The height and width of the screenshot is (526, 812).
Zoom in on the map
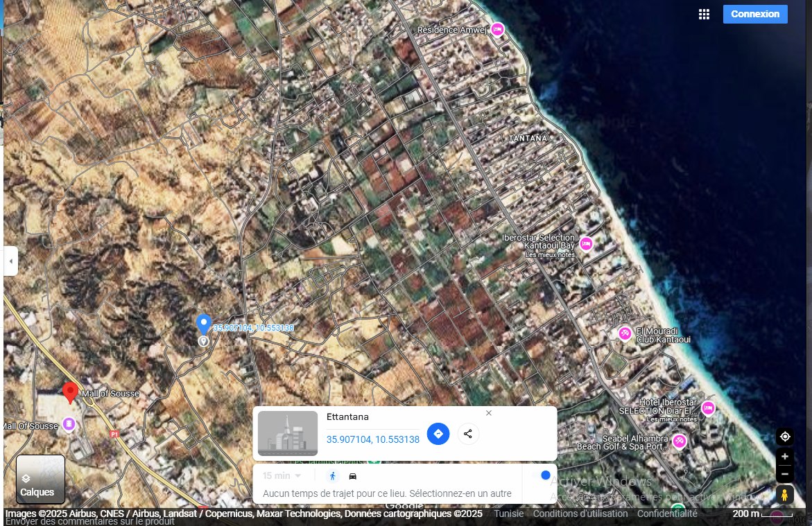point(785,457)
